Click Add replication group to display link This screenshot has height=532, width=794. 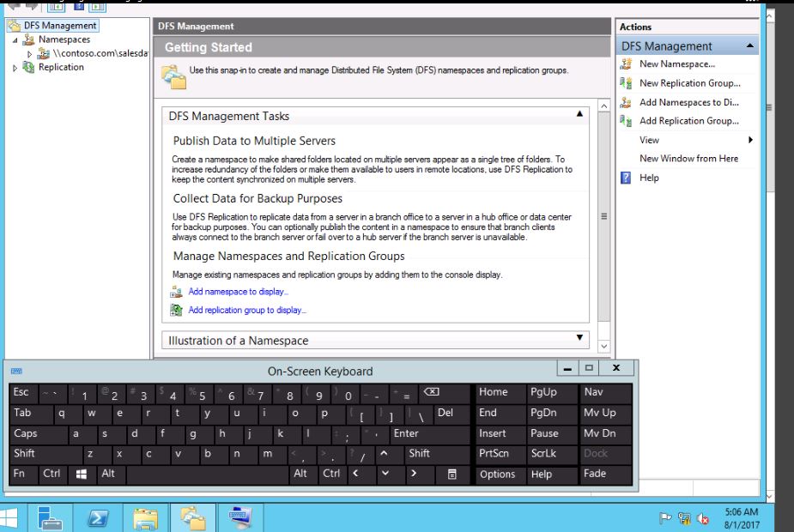[247, 310]
